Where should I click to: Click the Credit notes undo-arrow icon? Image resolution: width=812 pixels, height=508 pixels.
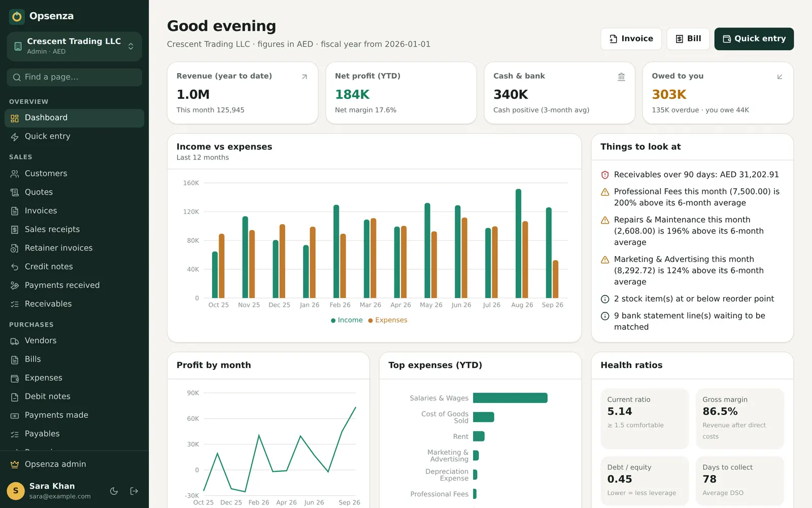pyautogui.click(x=15, y=267)
